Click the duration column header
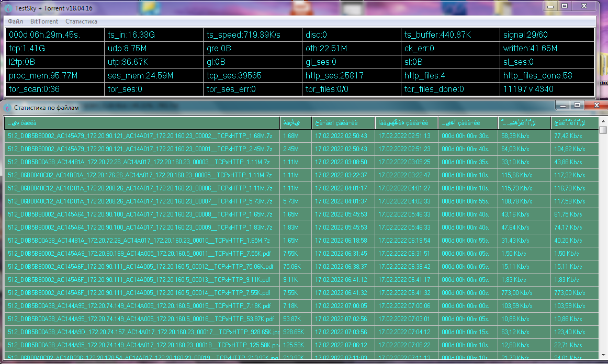This screenshot has width=608, height=364. tap(468, 123)
